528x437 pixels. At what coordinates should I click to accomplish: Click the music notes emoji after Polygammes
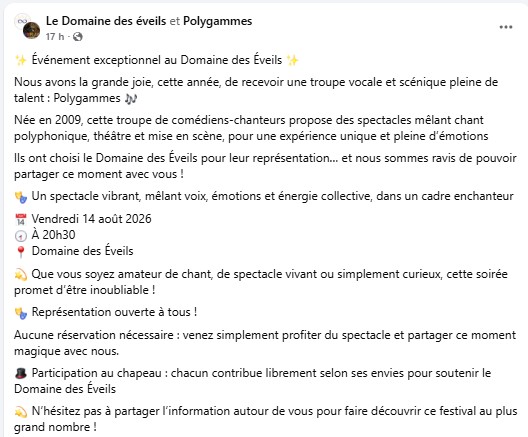pyautogui.click(x=131, y=99)
